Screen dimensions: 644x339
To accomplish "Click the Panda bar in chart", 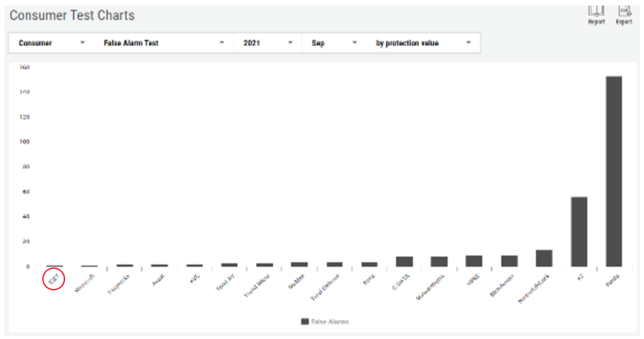I will point(614,172).
